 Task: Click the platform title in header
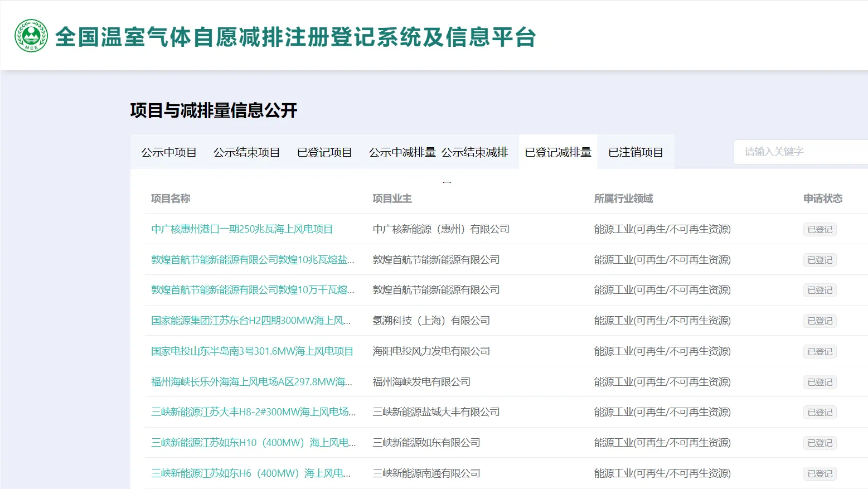[295, 37]
